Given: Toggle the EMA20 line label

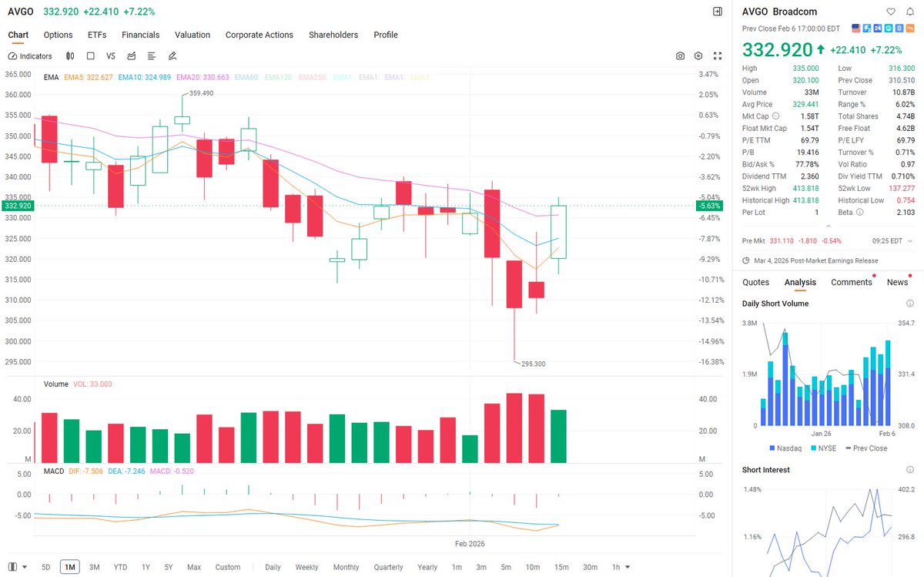Looking at the screenshot, I should [203, 78].
